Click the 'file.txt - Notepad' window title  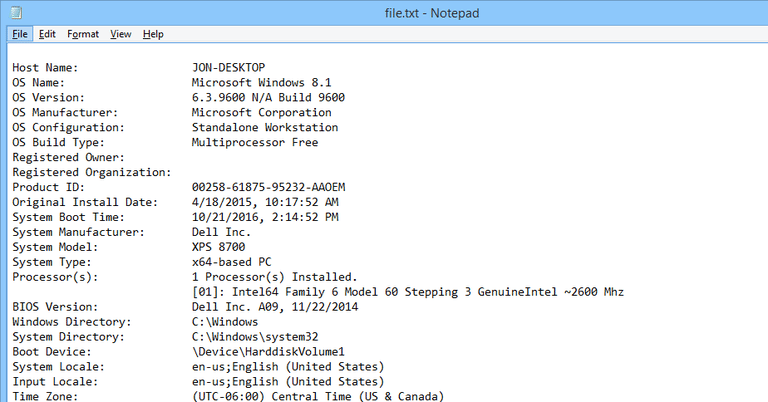tap(432, 13)
